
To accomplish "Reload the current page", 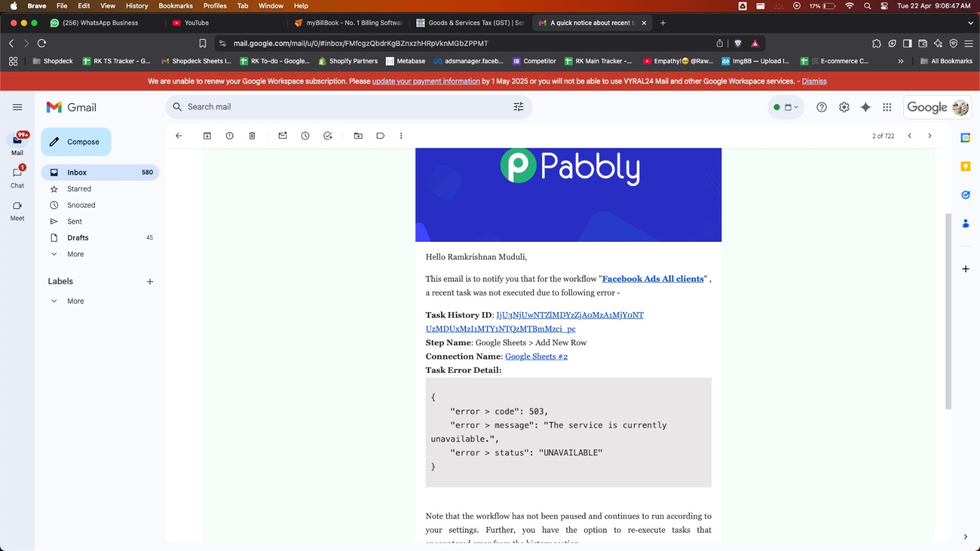I will 42,43.
